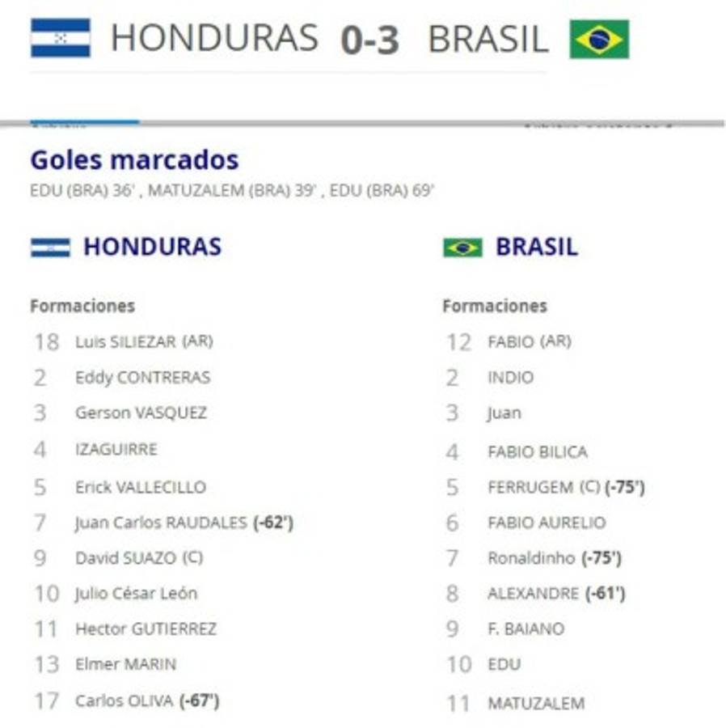Select HONDURAS team name in header
This screenshot has width=726, height=728.
tap(214, 38)
